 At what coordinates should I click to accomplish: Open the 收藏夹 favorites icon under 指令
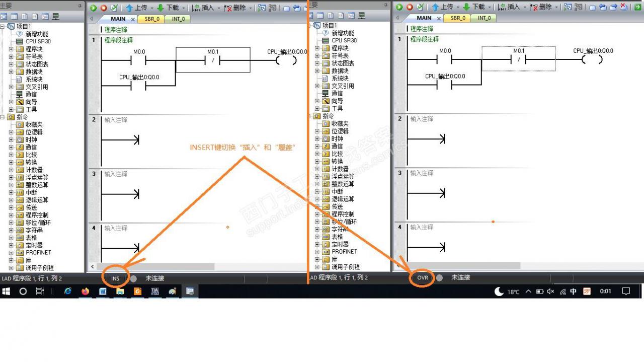[x=21, y=124]
